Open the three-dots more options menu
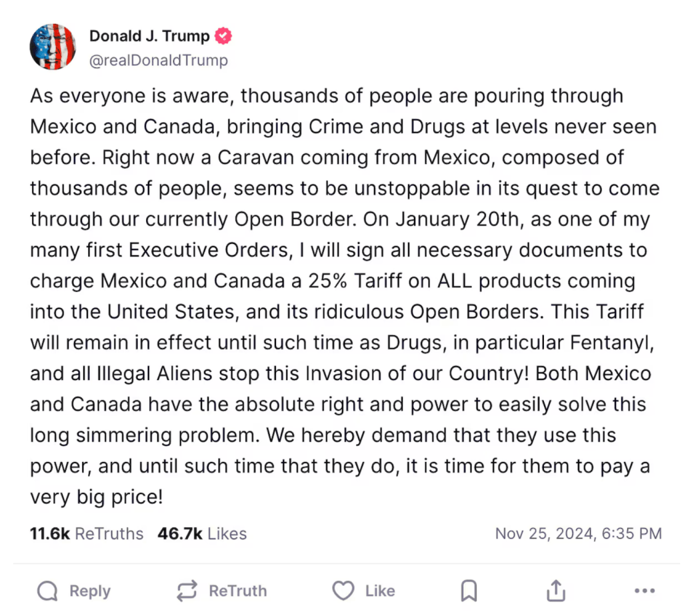 pos(645,591)
